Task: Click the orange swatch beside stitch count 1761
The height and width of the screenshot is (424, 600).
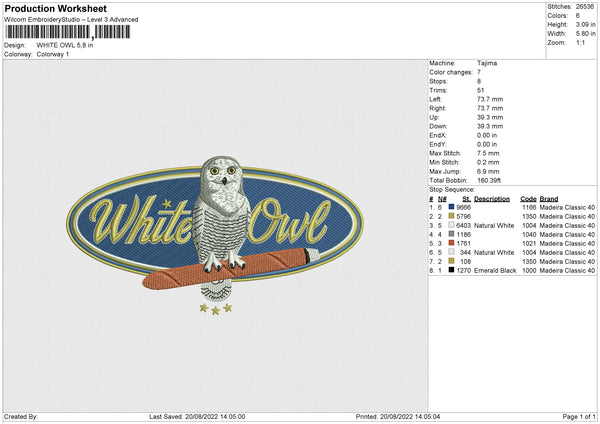Action: pyautogui.click(x=451, y=243)
